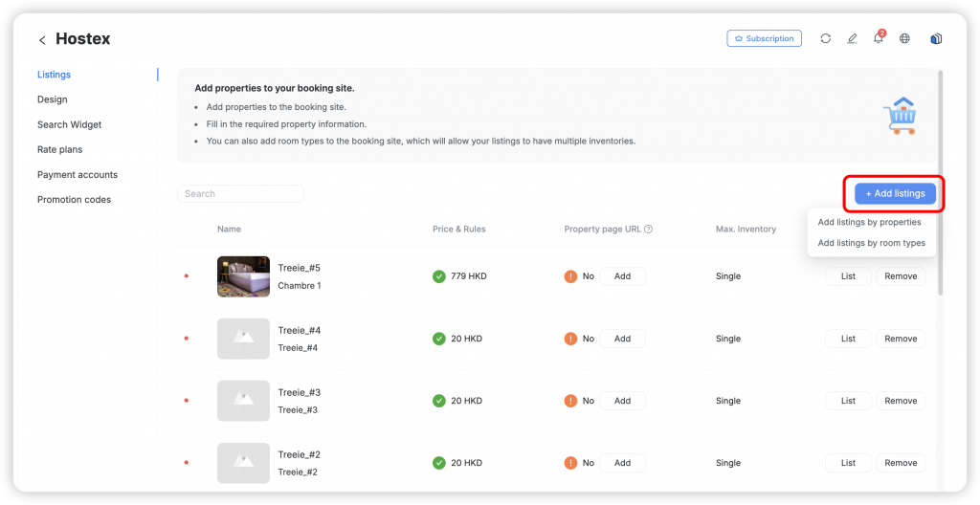This screenshot has width=980, height=505.
Task: Click Add URL button for Treeie_#3
Action: point(622,401)
